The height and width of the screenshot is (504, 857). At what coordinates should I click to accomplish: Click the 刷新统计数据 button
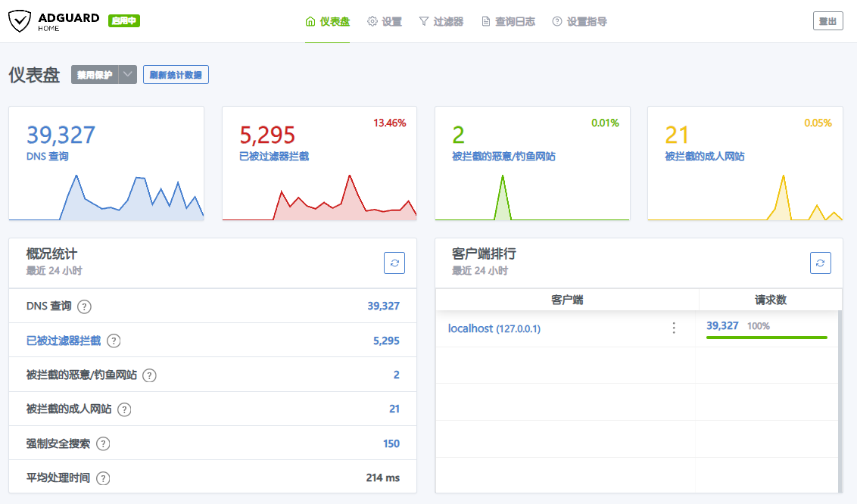click(176, 75)
